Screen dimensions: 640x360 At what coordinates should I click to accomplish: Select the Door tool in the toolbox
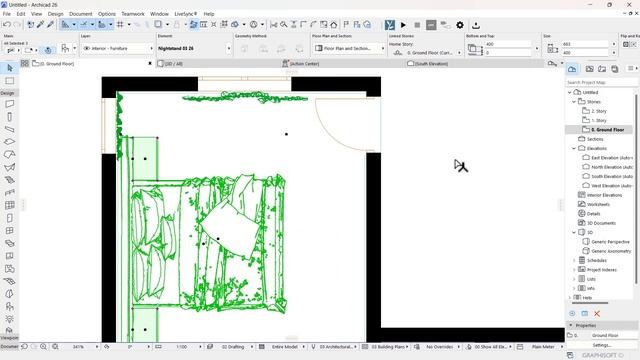[x=10, y=218]
